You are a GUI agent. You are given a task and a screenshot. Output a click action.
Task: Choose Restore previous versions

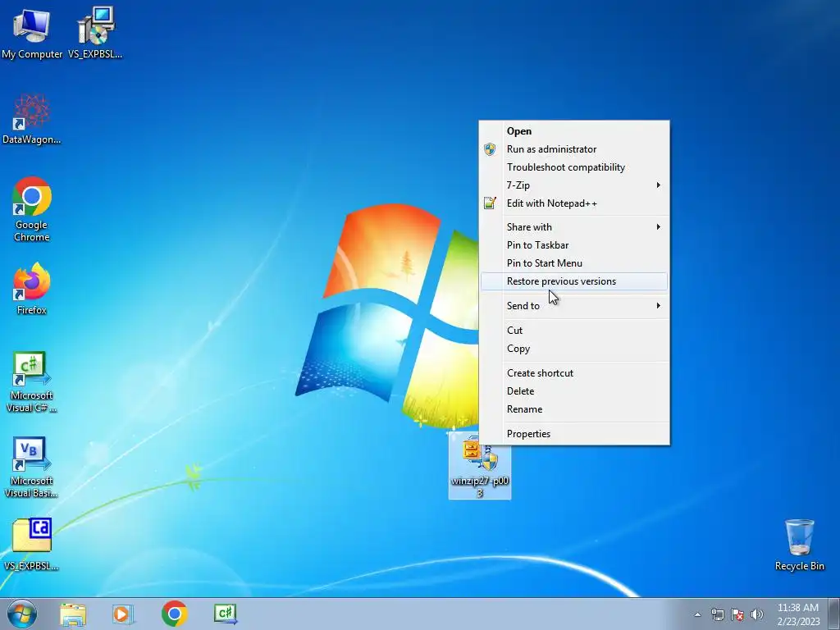tap(573, 282)
